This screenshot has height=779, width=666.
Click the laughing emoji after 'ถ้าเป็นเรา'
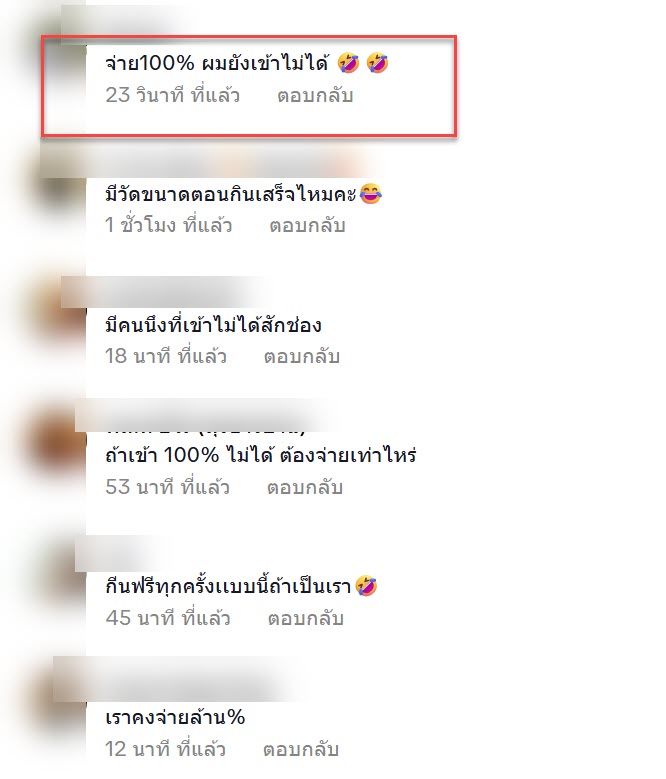(x=366, y=586)
